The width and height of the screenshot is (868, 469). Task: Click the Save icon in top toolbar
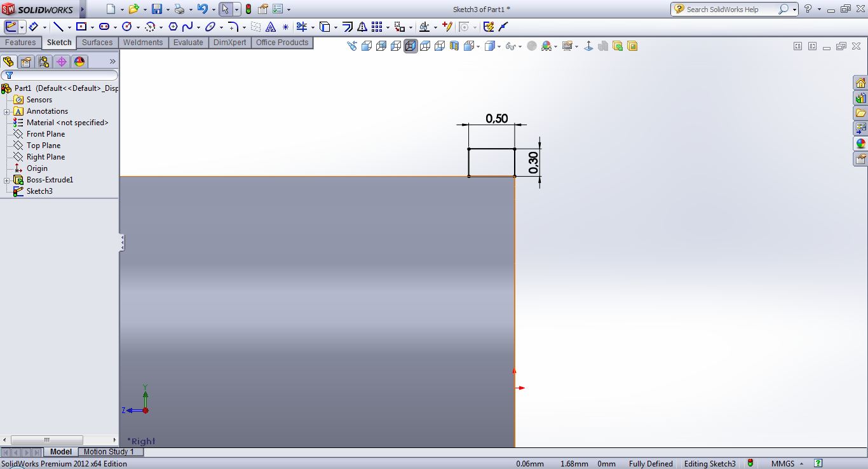156,9
